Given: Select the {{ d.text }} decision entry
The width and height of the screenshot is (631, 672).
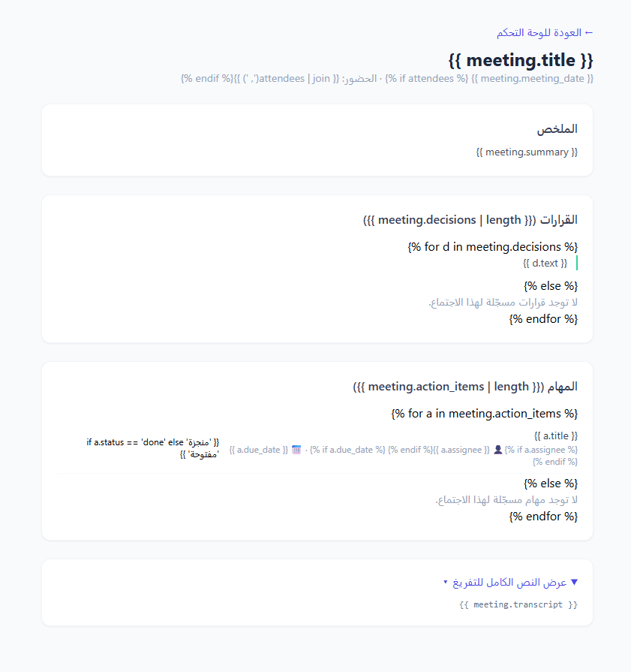Looking at the screenshot, I should (x=545, y=263).
